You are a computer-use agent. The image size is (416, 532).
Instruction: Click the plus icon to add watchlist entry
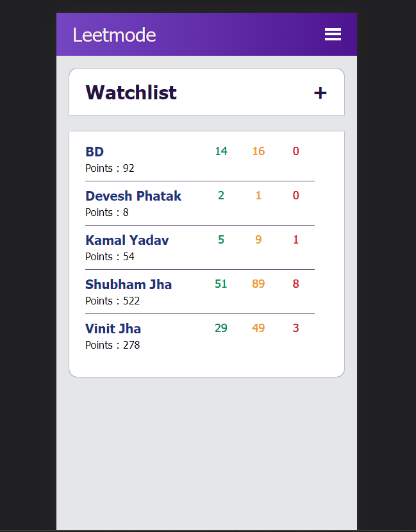[320, 92]
